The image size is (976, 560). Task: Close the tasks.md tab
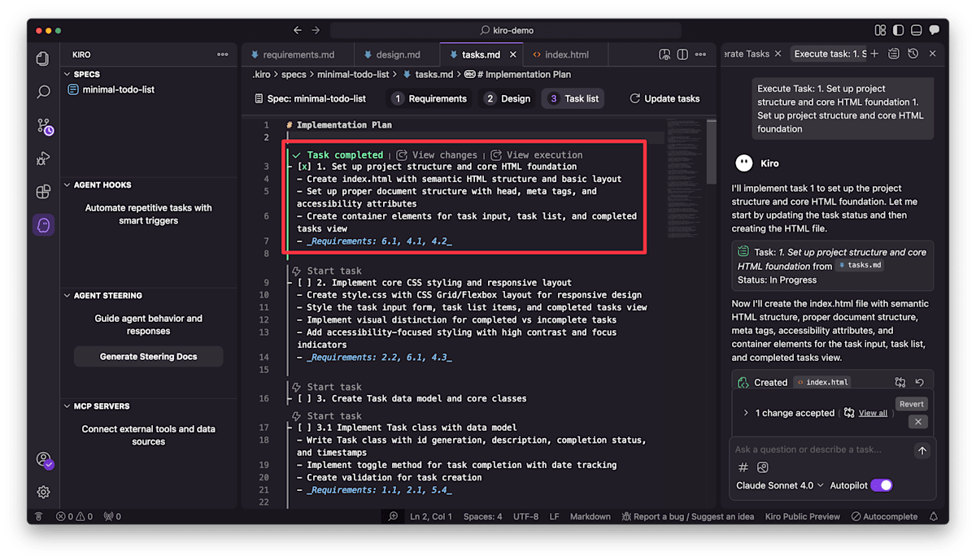[x=513, y=54]
